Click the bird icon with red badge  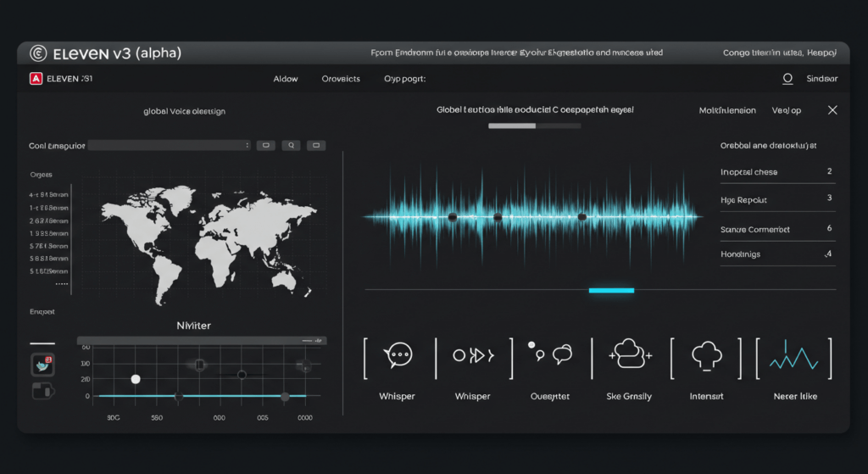coord(42,365)
